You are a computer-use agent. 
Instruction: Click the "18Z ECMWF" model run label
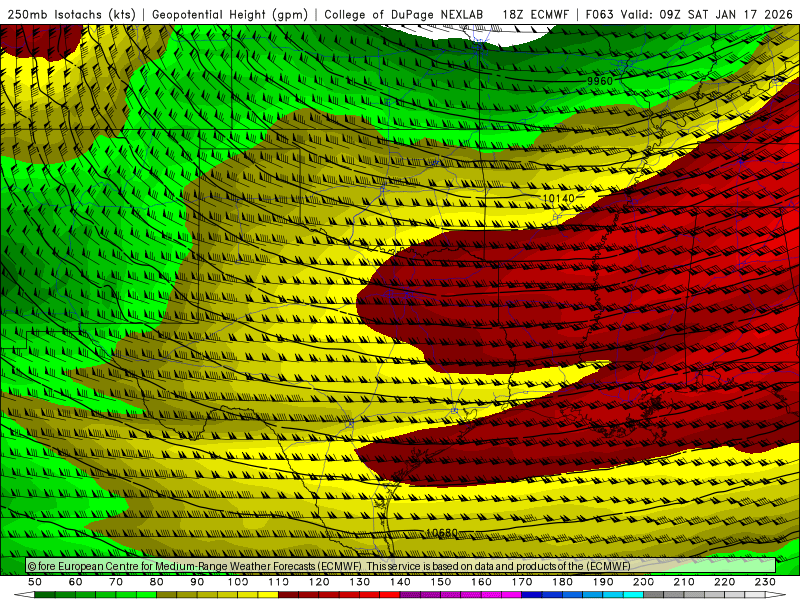[535, 14]
